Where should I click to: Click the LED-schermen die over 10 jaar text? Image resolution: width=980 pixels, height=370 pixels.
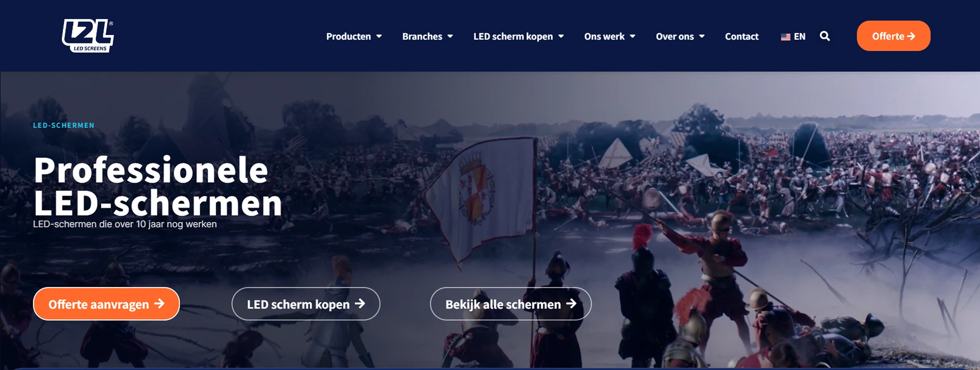point(125,224)
